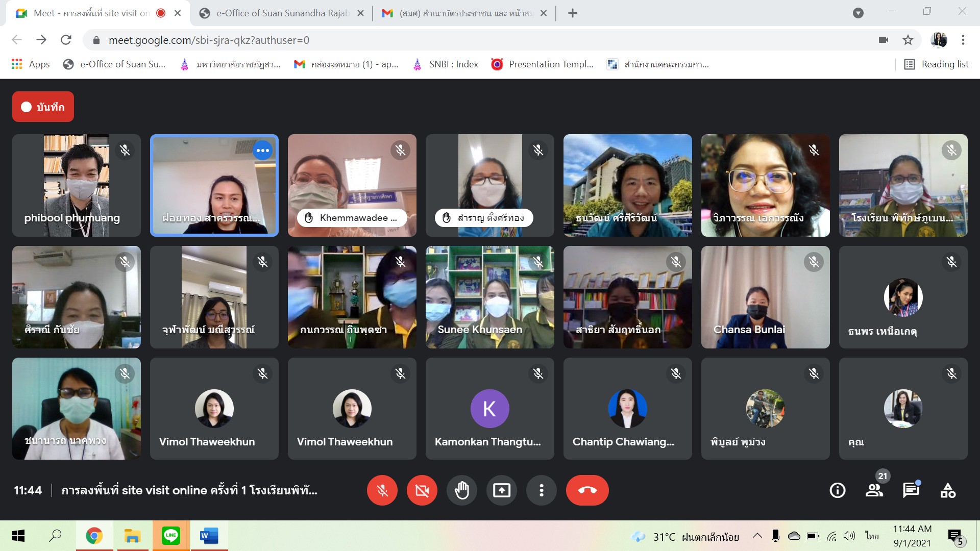Open LINE app from the taskbar

[170, 536]
